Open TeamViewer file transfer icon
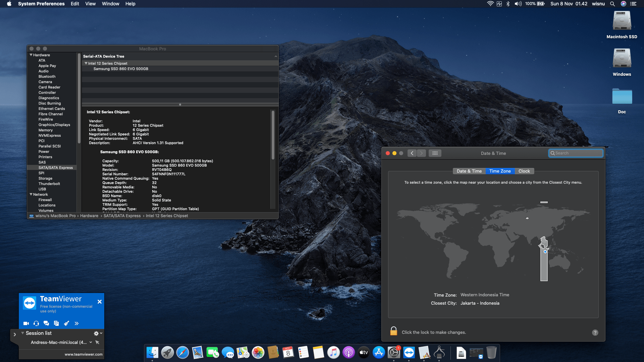This screenshot has height=362, width=644. [x=56, y=323]
